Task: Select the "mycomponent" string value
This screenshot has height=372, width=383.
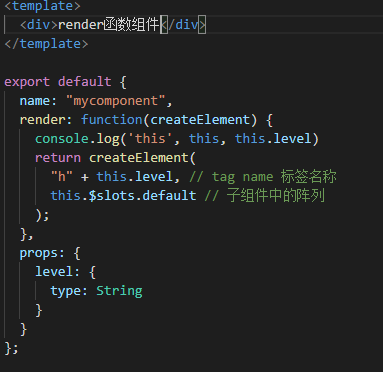Action: tap(115, 101)
